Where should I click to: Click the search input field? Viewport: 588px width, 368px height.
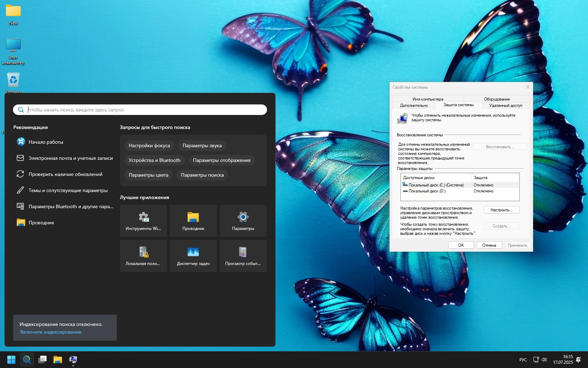[x=140, y=110]
